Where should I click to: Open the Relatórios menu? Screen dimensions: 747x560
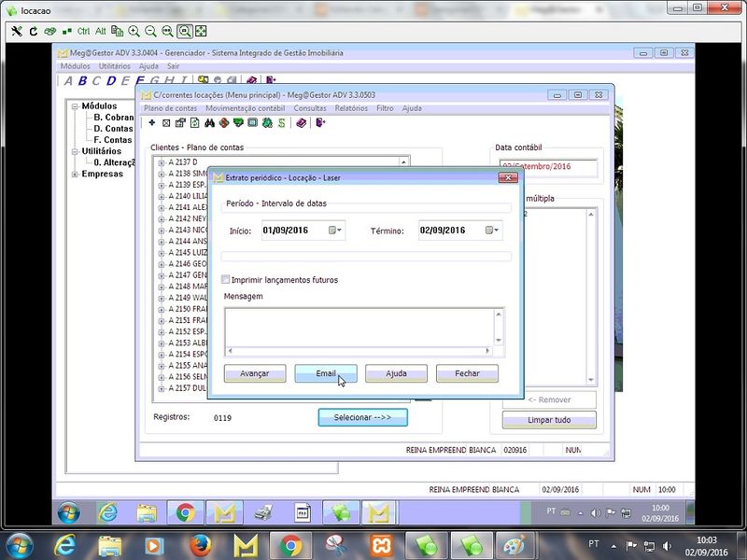coord(351,108)
